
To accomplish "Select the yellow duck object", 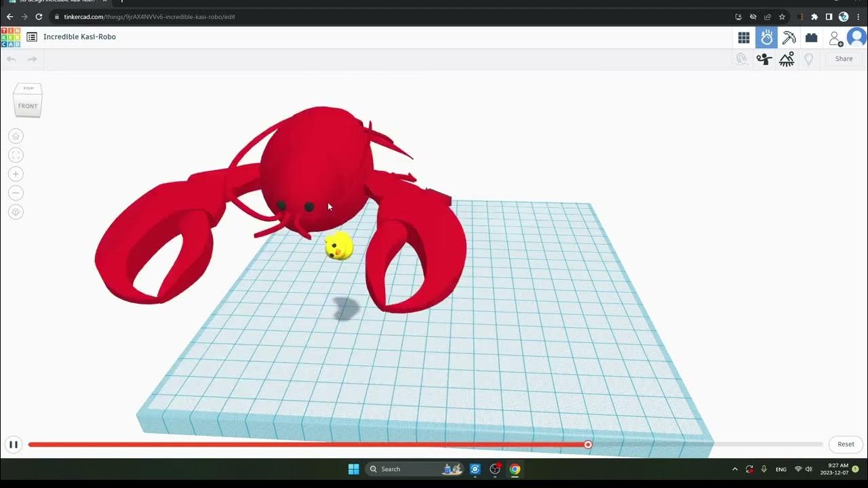I will pyautogui.click(x=338, y=246).
